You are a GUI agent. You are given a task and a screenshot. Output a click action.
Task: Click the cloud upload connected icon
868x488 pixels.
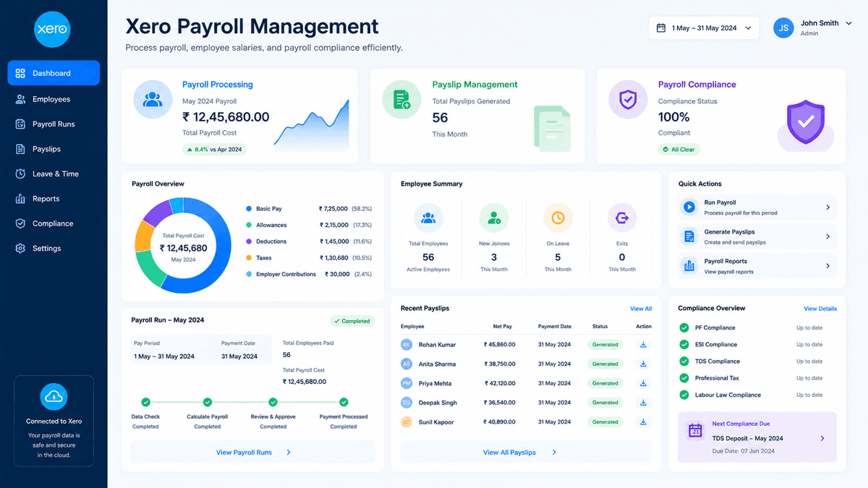55,396
